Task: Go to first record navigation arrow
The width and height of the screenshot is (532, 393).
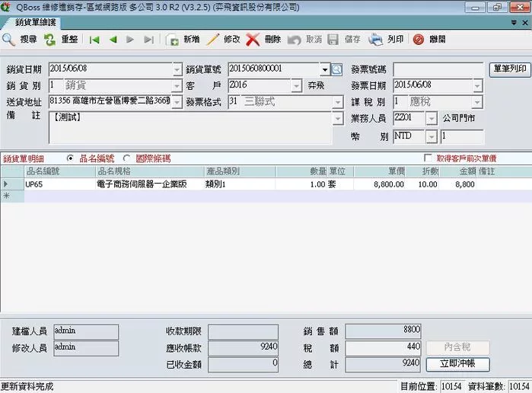Action: pyautogui.click(x=94, y=40)
